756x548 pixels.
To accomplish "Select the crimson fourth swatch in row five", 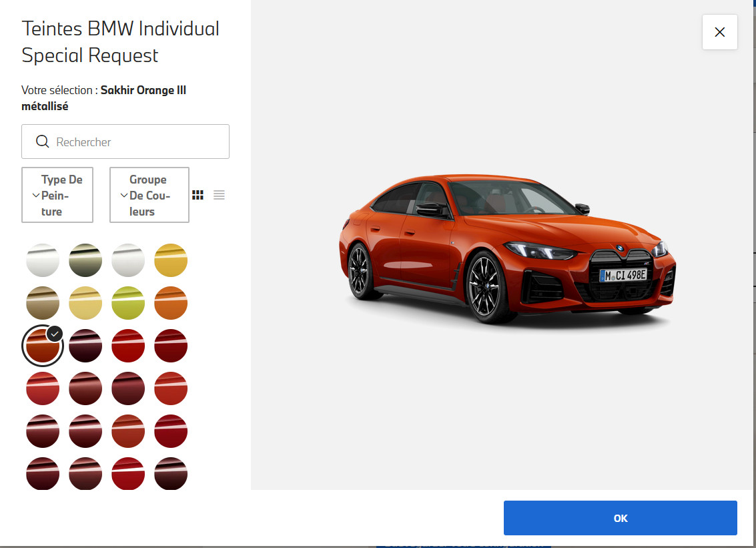I will 171,431.
